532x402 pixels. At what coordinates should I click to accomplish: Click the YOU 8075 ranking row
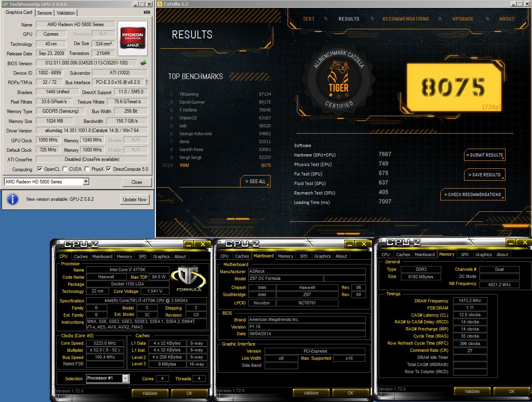[217, 165]
